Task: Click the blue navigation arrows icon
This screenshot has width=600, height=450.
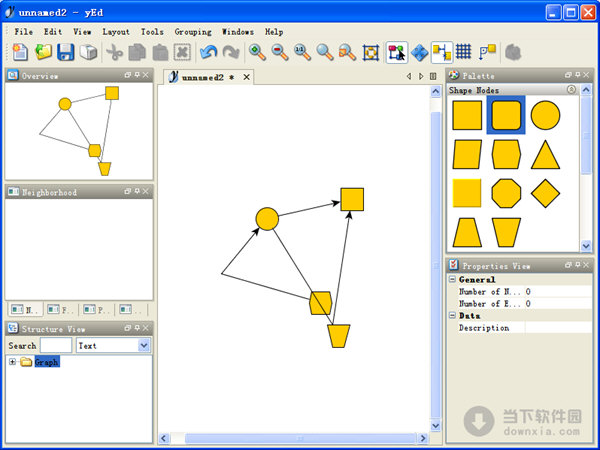Action: [x=419, y=52]
